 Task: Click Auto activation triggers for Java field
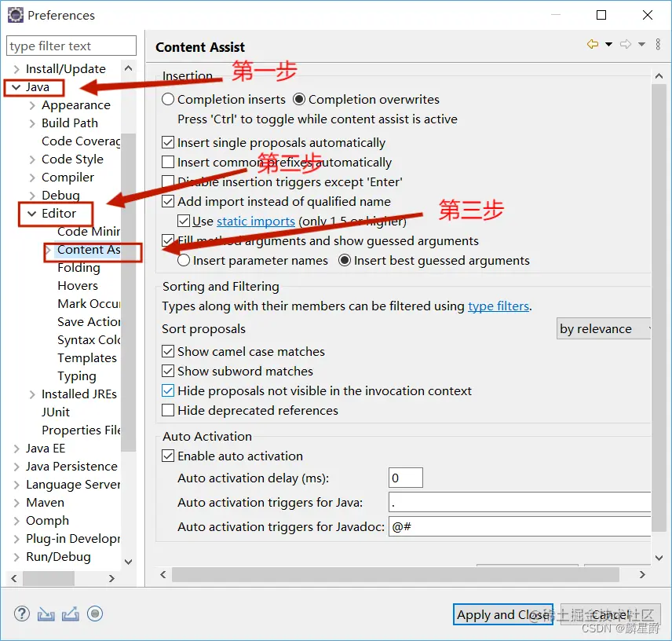(x=520, y=502)
